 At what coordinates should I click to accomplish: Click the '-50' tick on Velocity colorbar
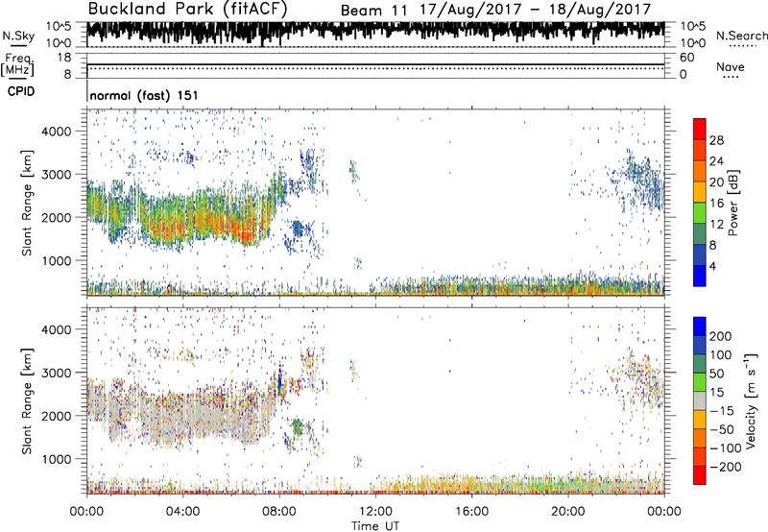click(x=722, y=429)
